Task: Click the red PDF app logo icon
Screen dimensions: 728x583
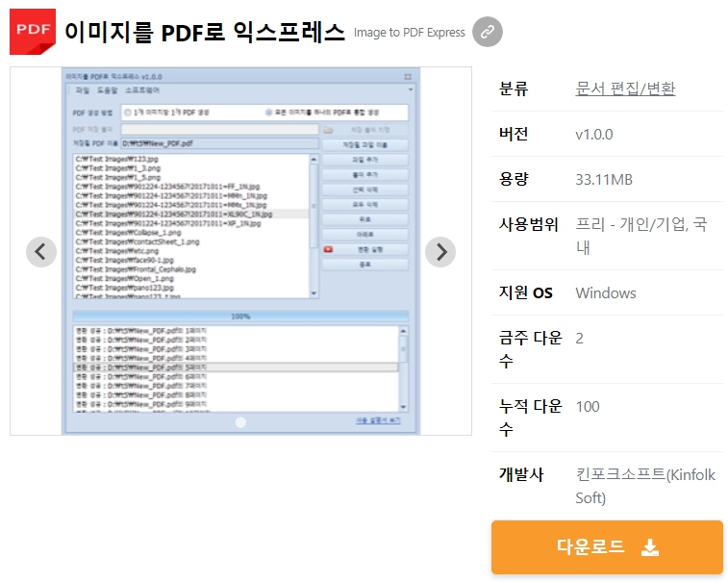Action: click(x=33, y=32)
